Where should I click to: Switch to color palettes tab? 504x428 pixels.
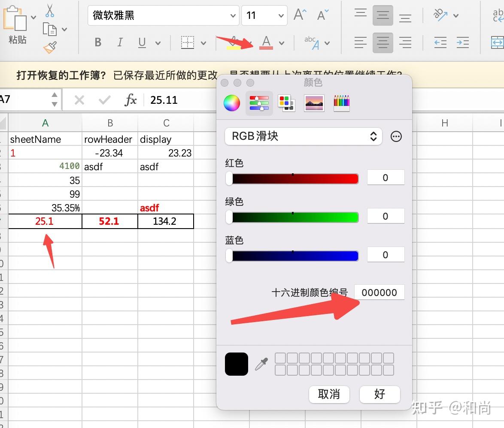coord(286,103)
